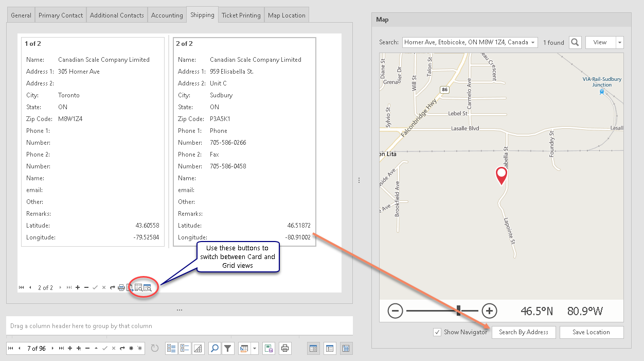Click the map zoom slider handle
644x361 pixels.
(x=459, y=311)
